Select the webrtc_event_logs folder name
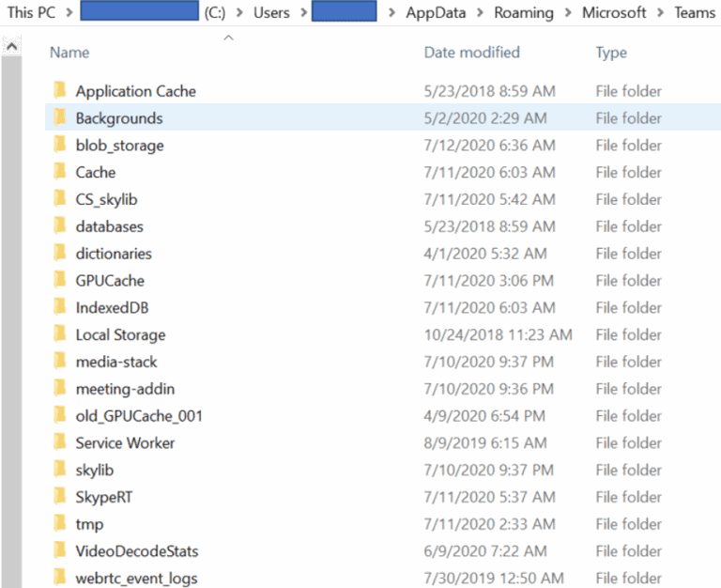Screen dimensions: 721x588 [136, 579]
